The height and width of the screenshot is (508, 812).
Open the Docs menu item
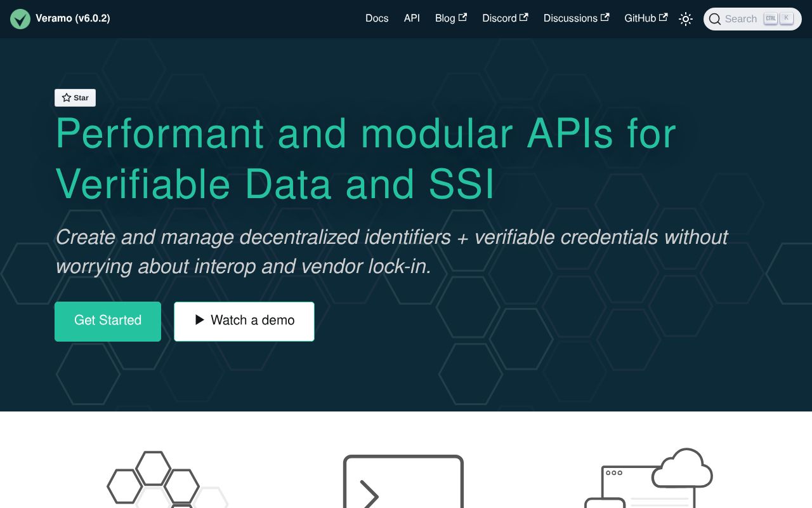click(377, 18)
